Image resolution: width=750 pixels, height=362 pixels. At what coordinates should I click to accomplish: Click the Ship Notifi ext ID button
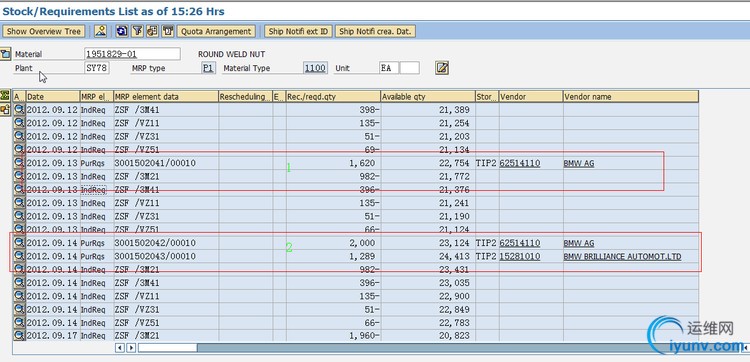coord(298,32)
